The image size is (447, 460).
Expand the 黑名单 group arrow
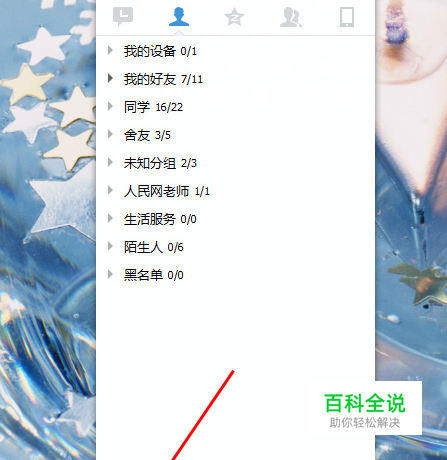pos(110,274)
